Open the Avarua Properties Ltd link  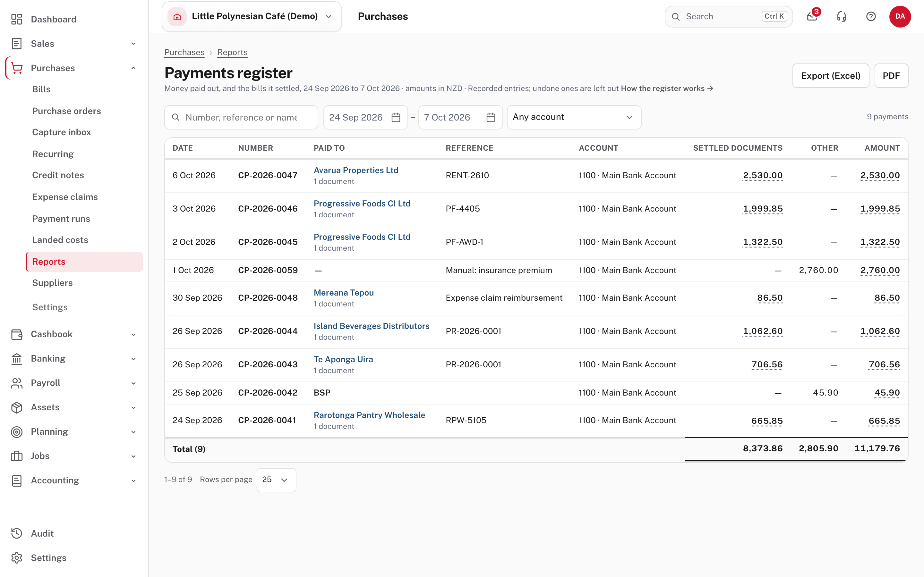[x=356, y=170]
